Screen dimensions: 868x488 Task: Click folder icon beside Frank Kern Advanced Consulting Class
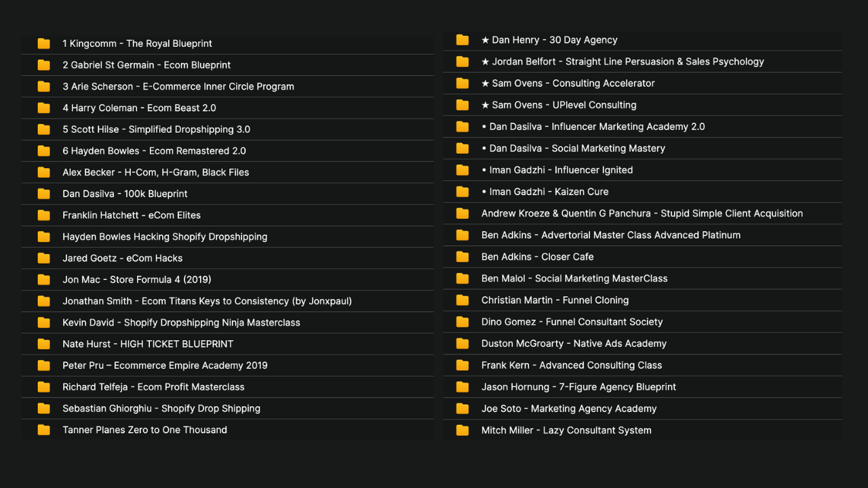462,365
